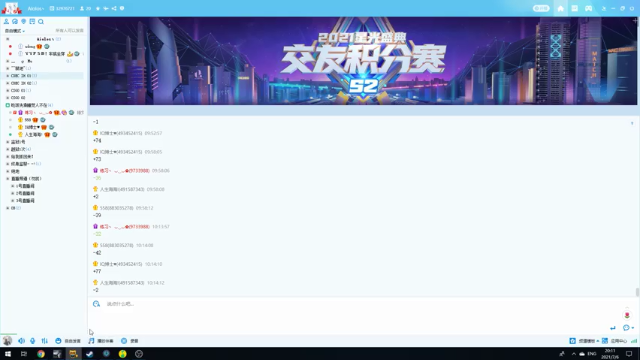Send a flower using the rose icon
The image size is (640, 360).
tap(627, 315)
